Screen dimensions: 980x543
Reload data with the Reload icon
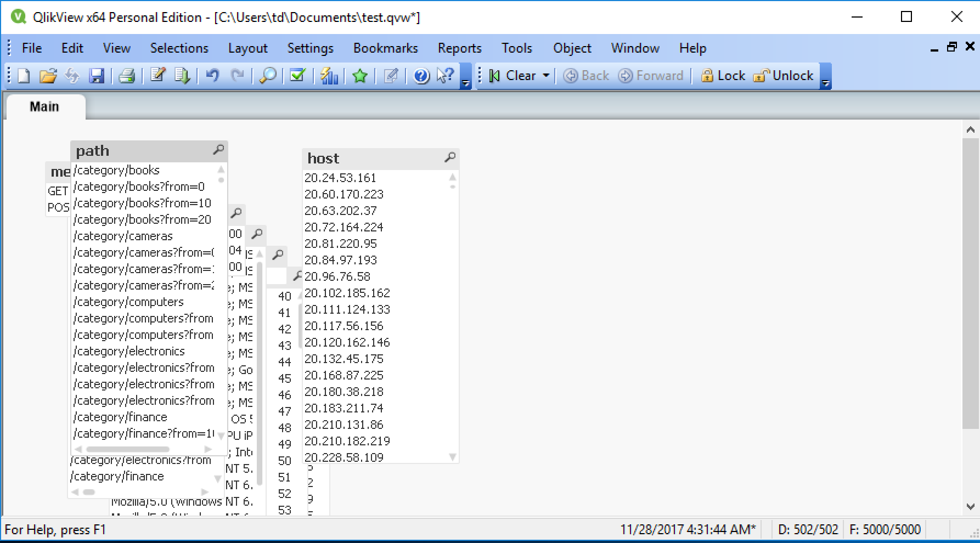183,76
